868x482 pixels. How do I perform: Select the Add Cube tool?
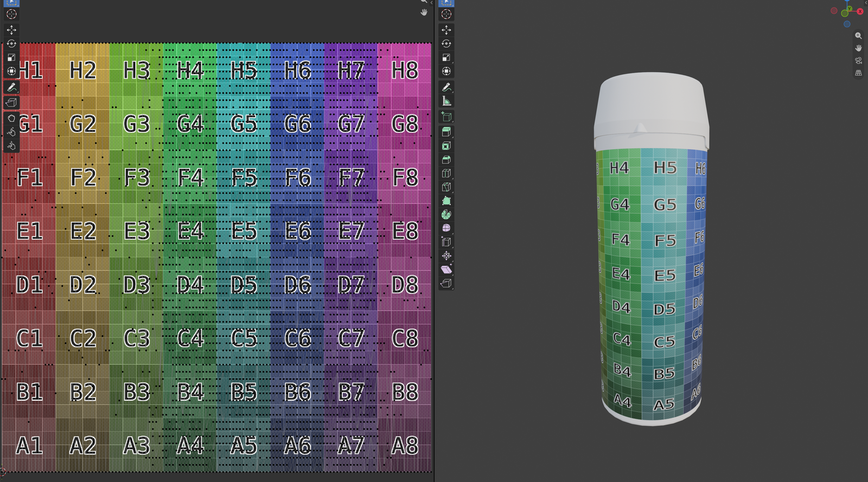click(446, 117)
